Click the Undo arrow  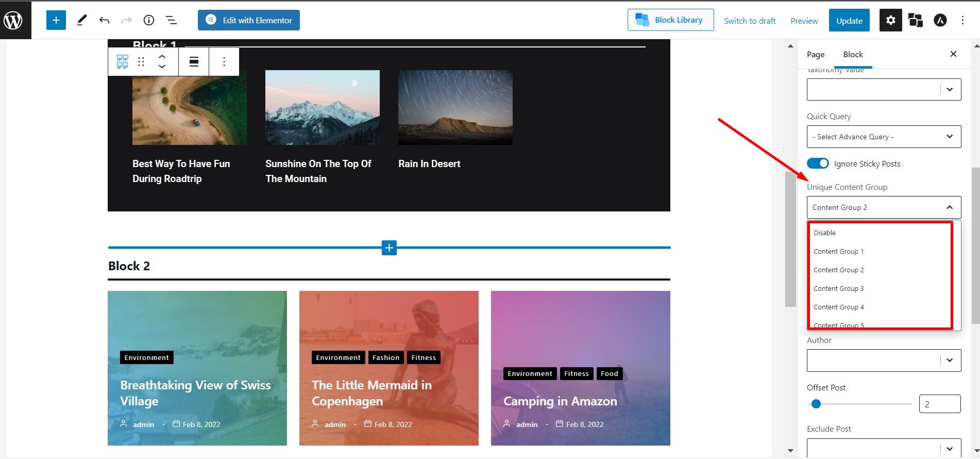click(x=104, y=20)
